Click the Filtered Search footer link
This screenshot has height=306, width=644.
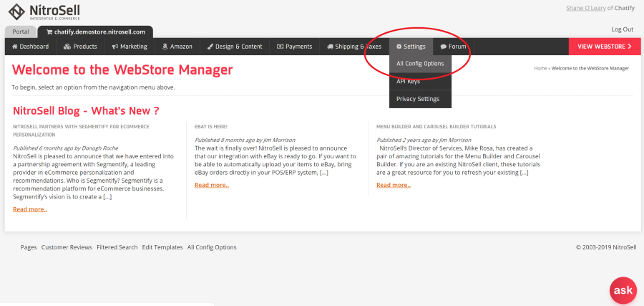[117, 247]
